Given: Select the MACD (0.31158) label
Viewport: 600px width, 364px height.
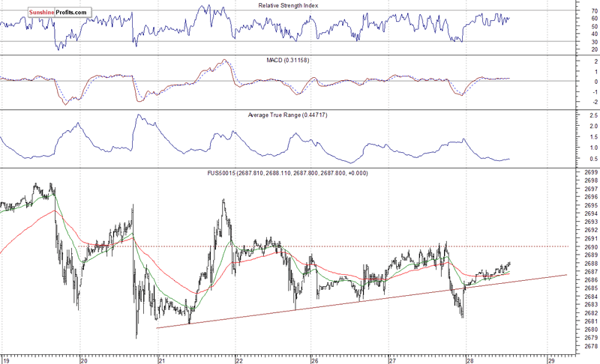Looking at the screenshot, I should tap(288, 61).
